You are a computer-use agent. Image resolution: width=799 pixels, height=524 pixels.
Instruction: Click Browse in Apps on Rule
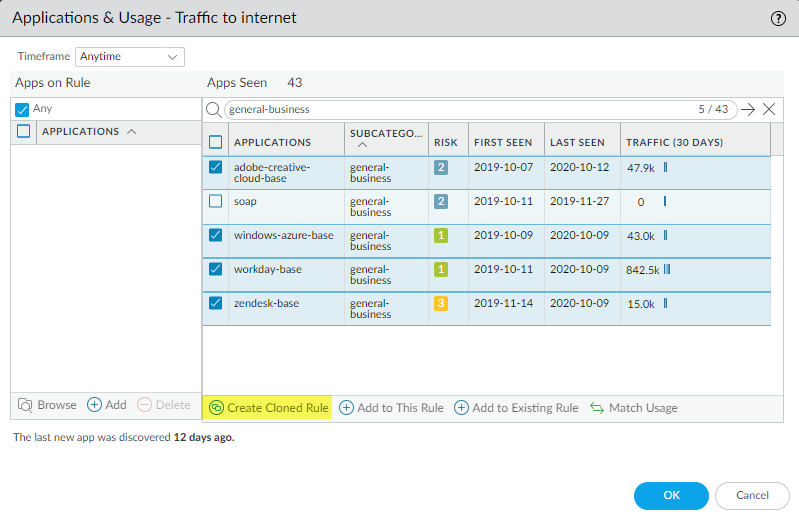coord(47,405)
